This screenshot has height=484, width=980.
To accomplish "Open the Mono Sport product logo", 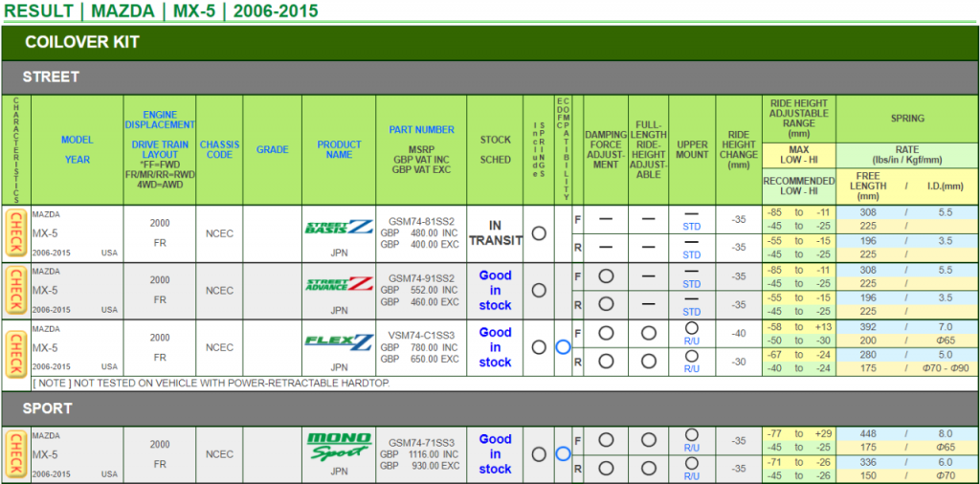I will pos(339,447).
